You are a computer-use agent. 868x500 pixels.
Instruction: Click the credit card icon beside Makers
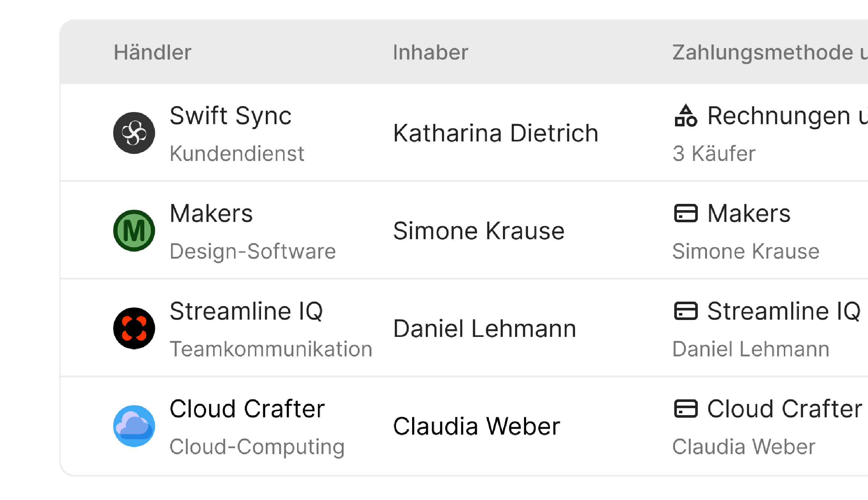(x=686, y=213)
